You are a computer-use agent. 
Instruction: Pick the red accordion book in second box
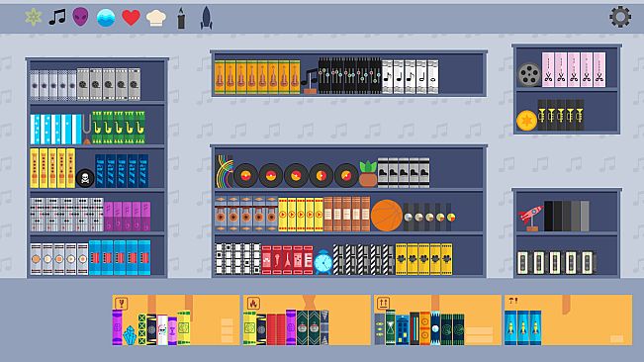pyautogui.click(x=276, y=329)
